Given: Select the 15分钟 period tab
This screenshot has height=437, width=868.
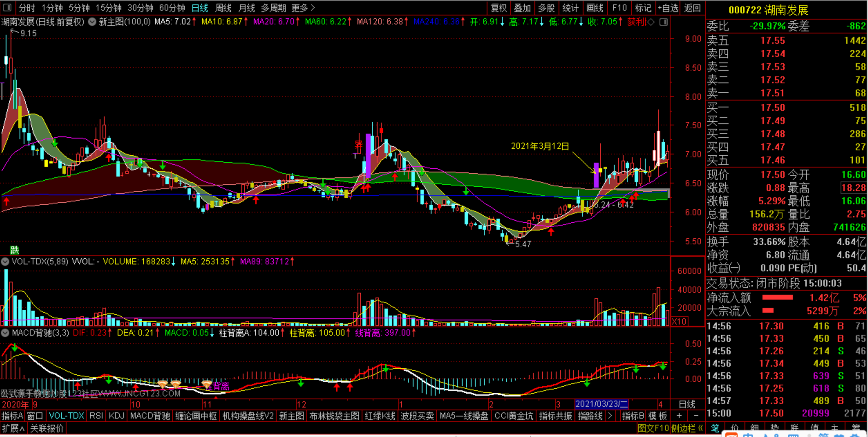Looking at the screenshot, I should (108, 8).
